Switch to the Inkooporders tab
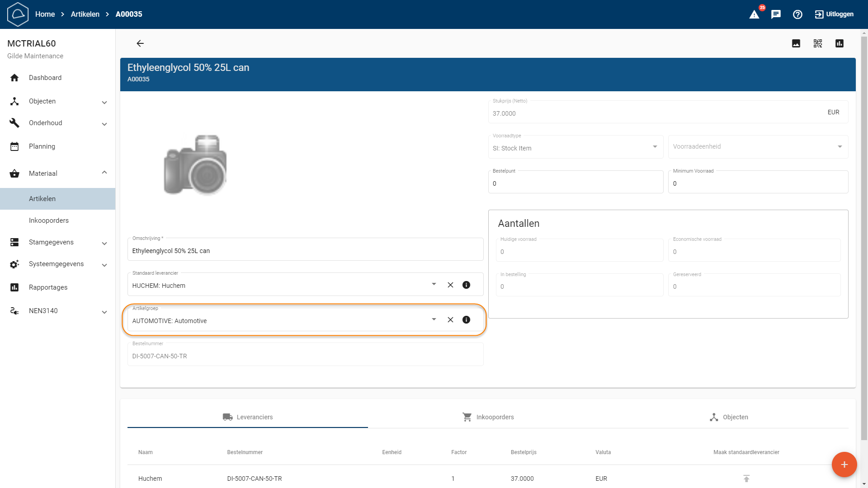Viewport: 868px width, 488px height. pyautogui.click(x=488, y=417)
